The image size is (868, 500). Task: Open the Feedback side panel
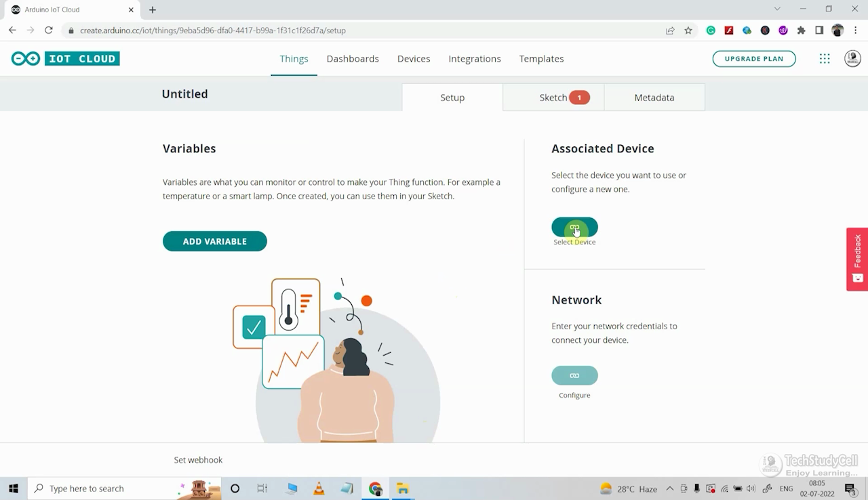856,259
